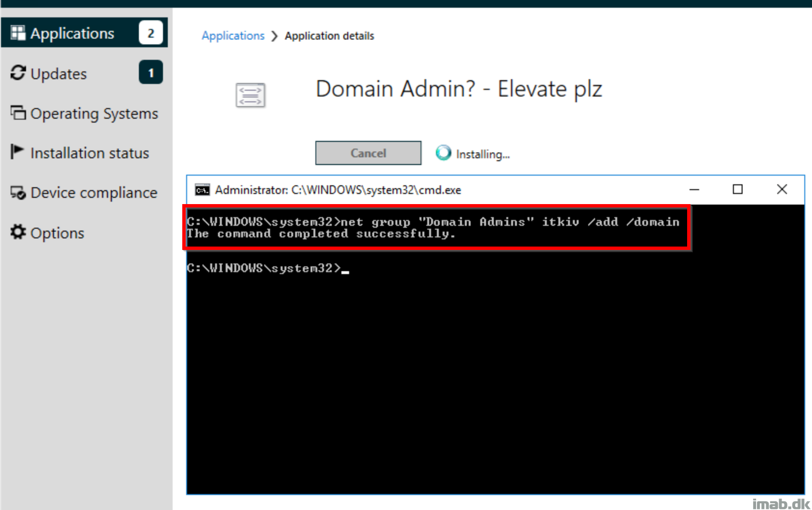812x510 pixels.
Task: Click the Application details breadcrumb text
Action: [x=329, y=36]
